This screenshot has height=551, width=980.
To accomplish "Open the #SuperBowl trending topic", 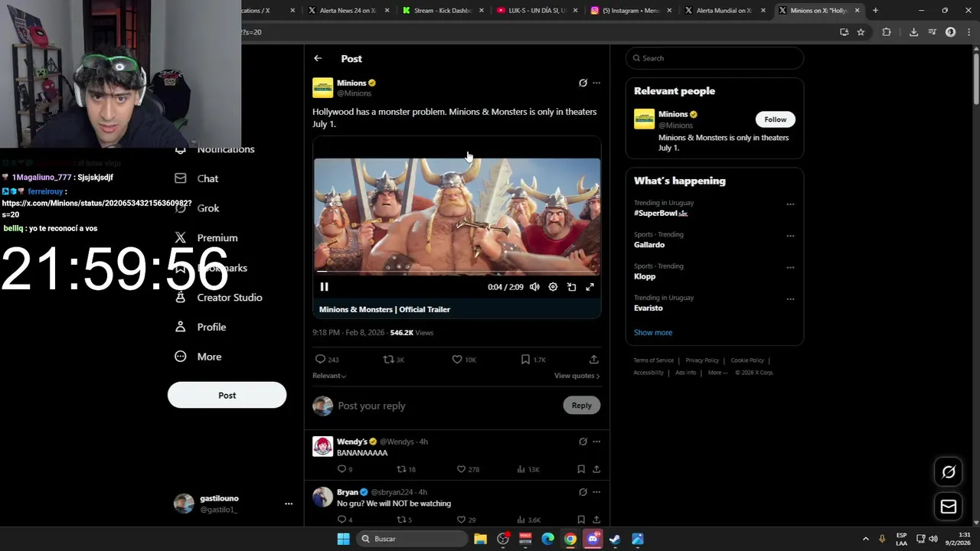I will coord(660,214).
